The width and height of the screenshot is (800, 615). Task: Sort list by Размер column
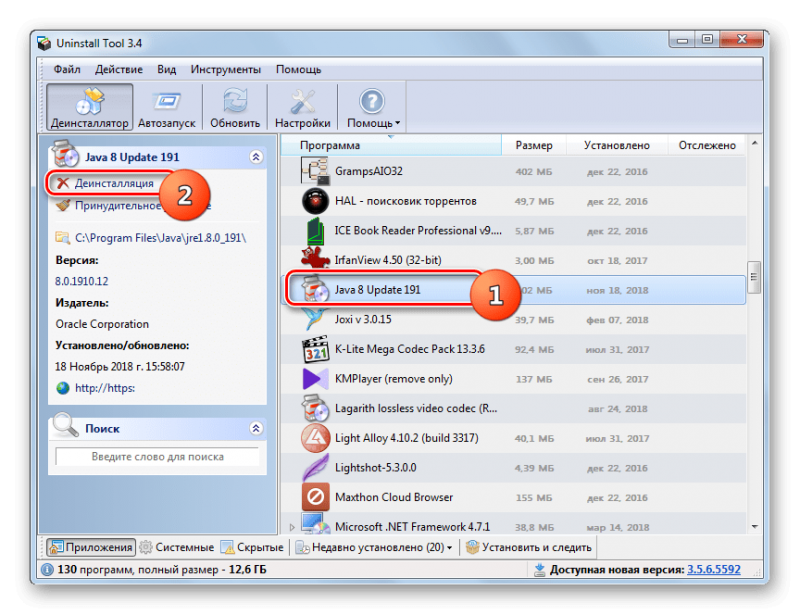[x=534, y=145]
